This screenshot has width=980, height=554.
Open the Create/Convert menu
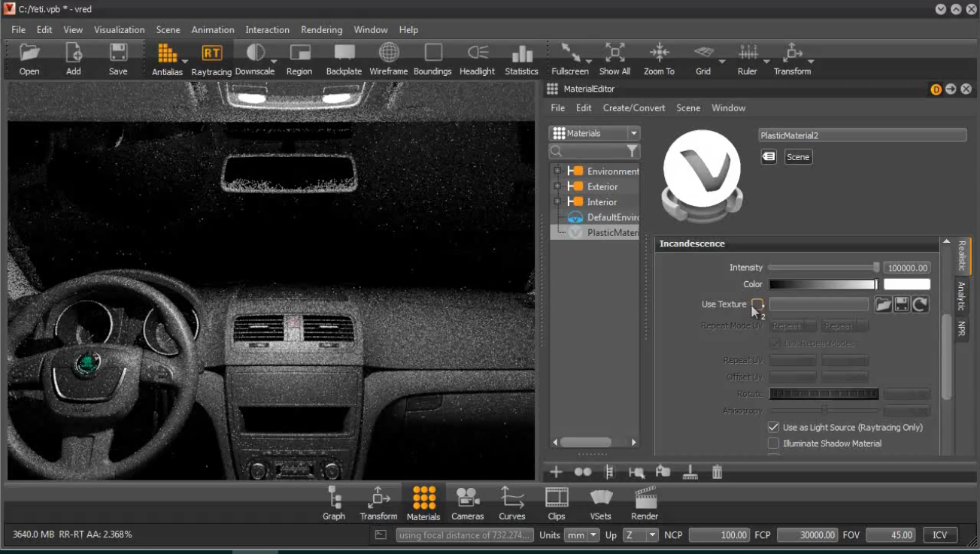[x=633, y=108]
